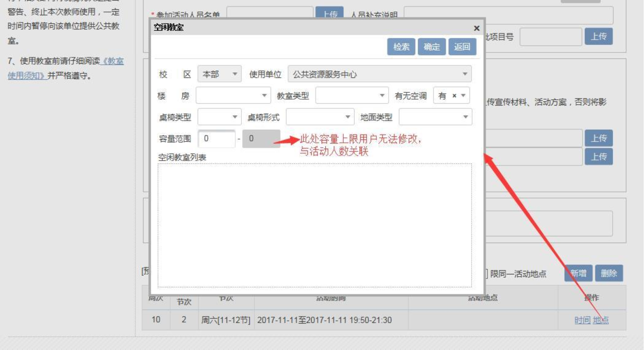Click the 新增 button
The image size is (644, 350).
[578, 274]
